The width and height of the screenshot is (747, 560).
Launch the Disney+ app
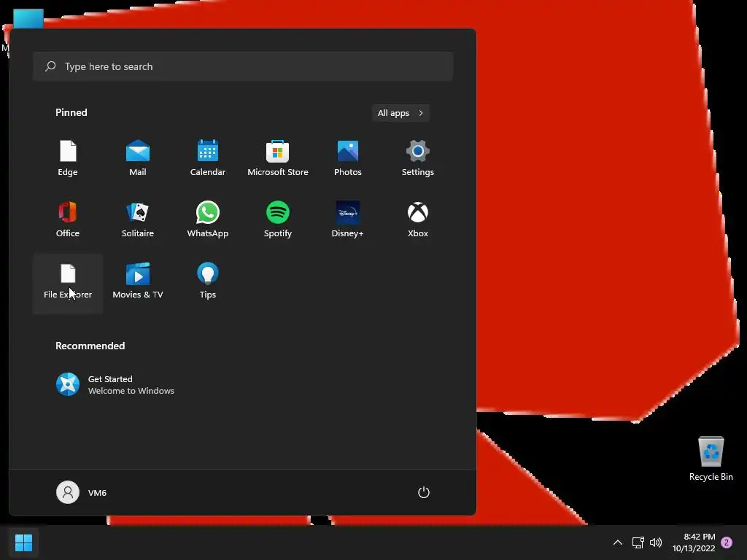[x=348, y=220]
